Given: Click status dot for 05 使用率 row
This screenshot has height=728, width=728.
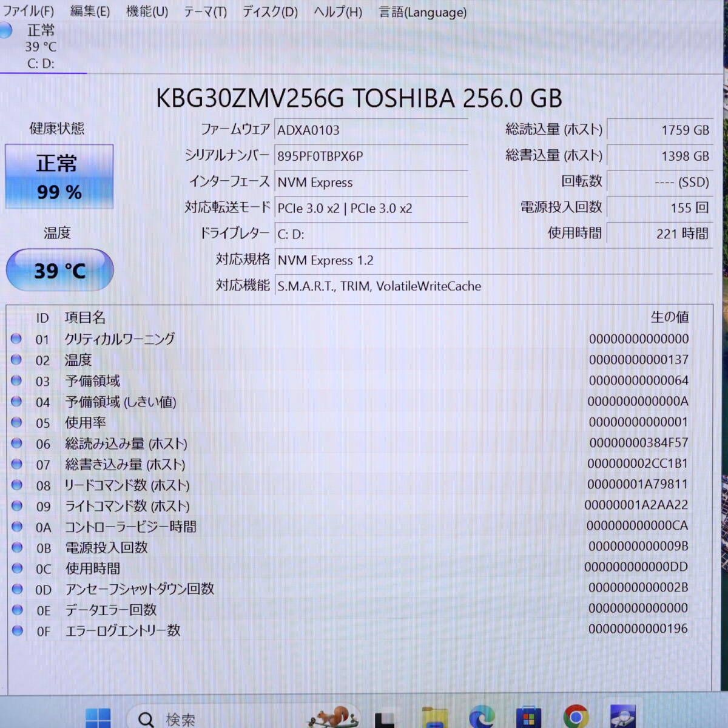Looking at the screenshot, I should tap(16, 422).
